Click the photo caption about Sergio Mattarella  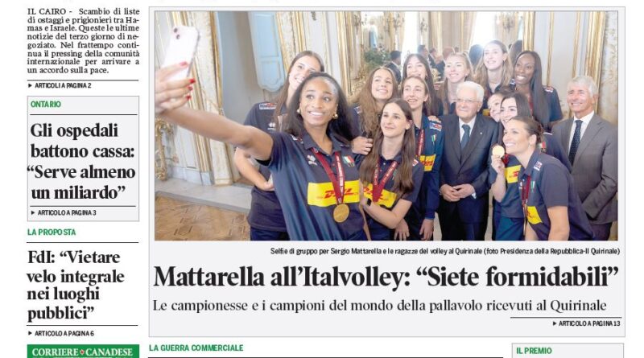tap(445, 251)
